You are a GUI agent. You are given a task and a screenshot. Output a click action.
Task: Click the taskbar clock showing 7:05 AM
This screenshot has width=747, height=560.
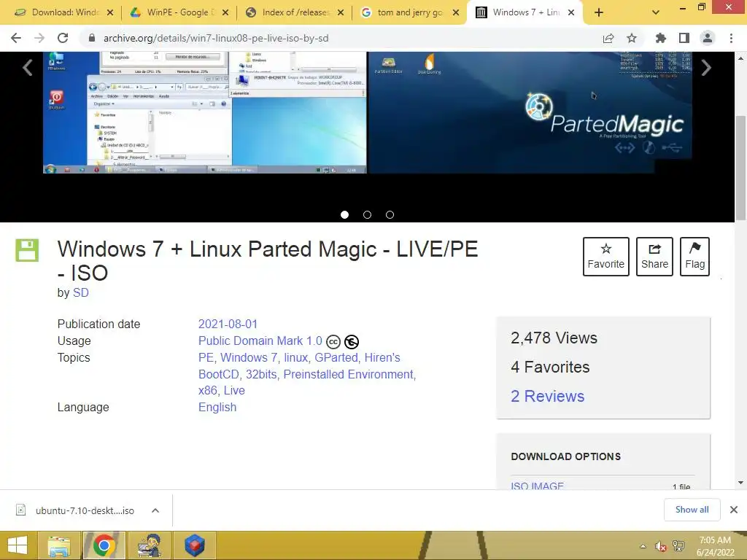[x=715, y=546]
